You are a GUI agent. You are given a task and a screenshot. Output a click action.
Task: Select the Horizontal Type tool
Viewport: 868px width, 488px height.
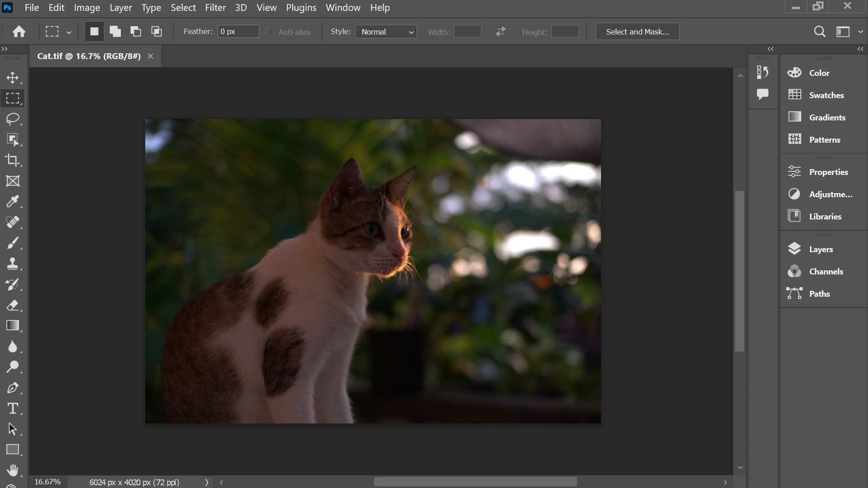pyautogui.click(x=13, y=408)
